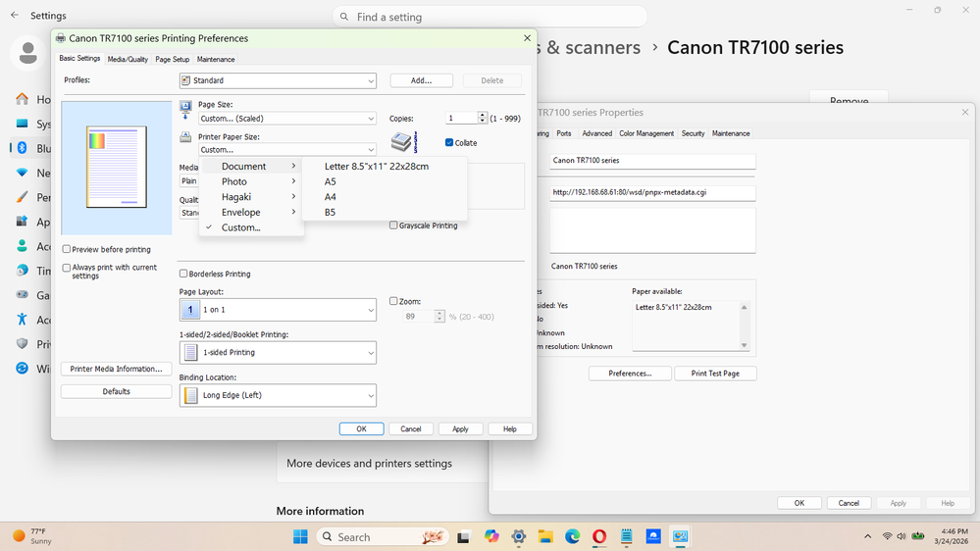Click the collate pages stack icon

404,142
